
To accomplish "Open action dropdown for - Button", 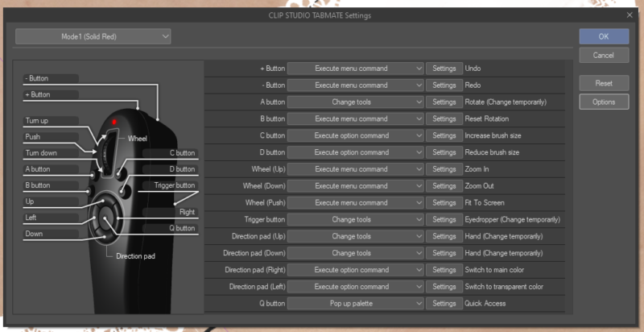I will tap(355, 85).
